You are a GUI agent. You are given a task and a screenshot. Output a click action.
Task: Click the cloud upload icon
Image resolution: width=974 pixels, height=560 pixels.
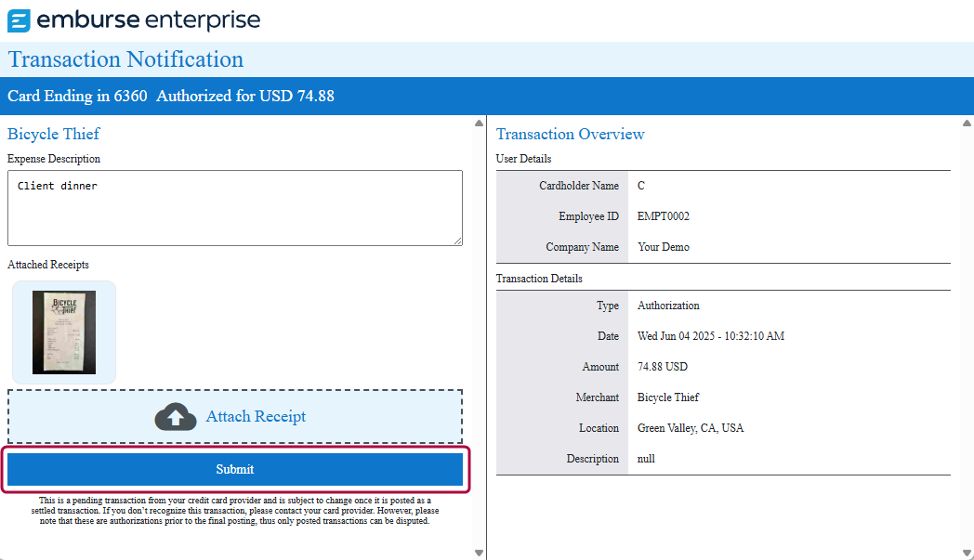175,417
